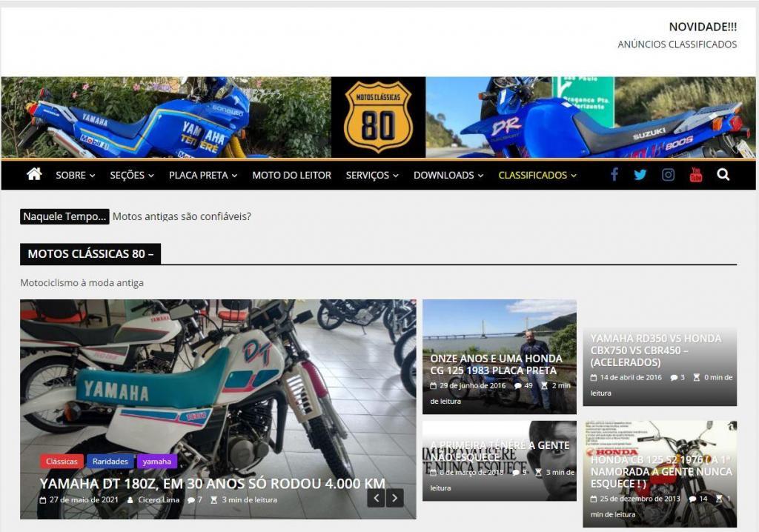Expand the Classificados menu
This screenshot has width=759, height=532.
[x=537, y=176]
